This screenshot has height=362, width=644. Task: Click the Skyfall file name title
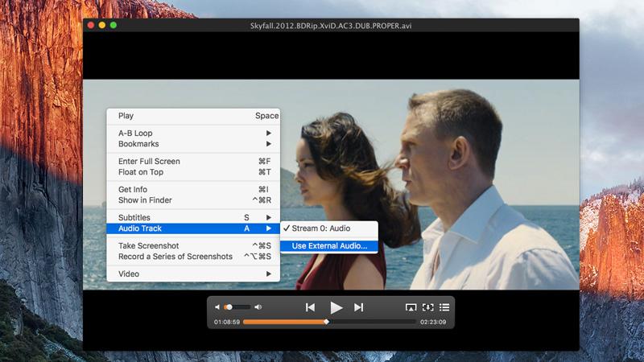pyautogui.click(x=331, y=26)
